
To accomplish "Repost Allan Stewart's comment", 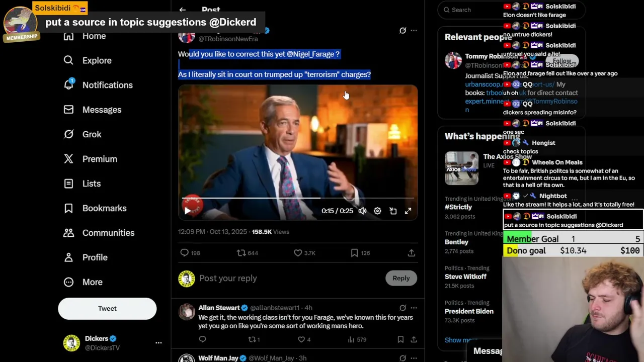I will tap(252, 340).
